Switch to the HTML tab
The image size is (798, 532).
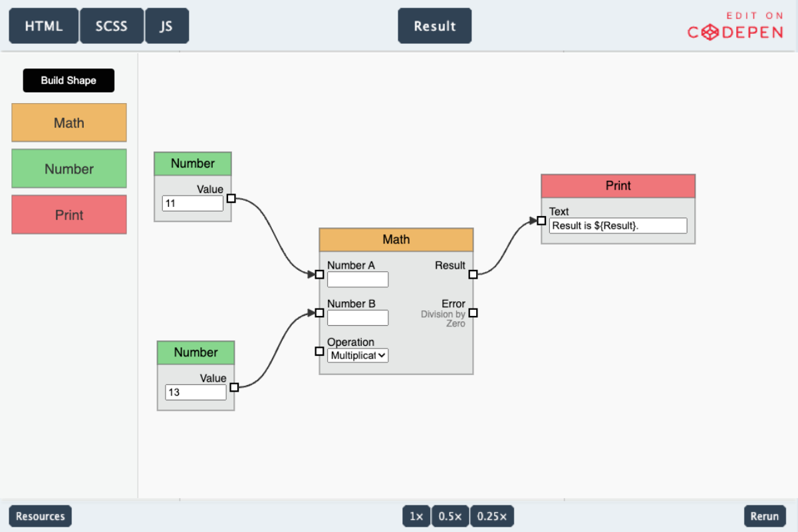43,25
